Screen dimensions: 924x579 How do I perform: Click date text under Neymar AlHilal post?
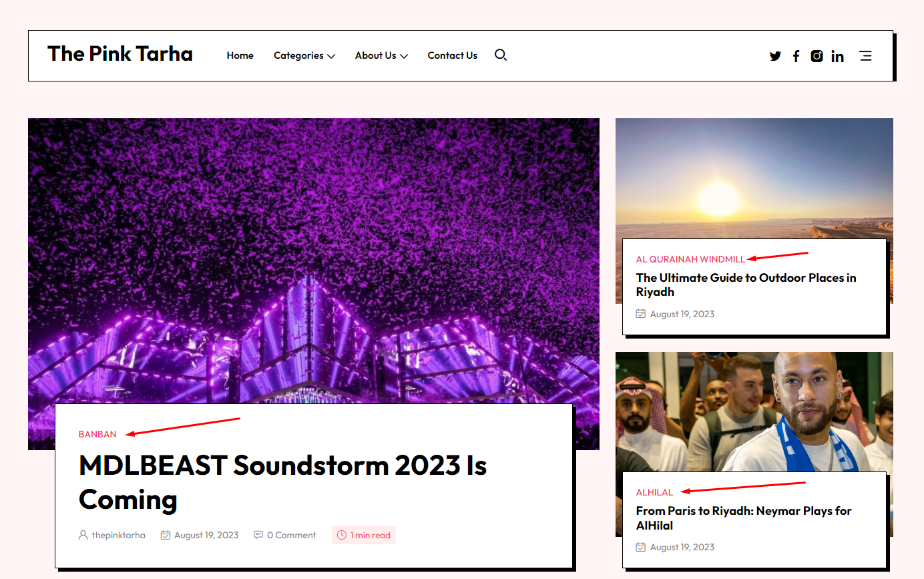pos(682,547)
